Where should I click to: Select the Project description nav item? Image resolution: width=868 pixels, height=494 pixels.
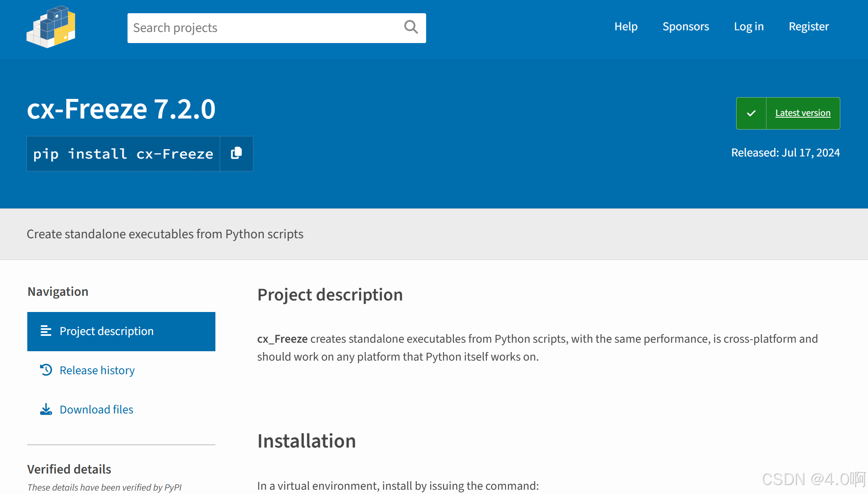pos(122,331)
